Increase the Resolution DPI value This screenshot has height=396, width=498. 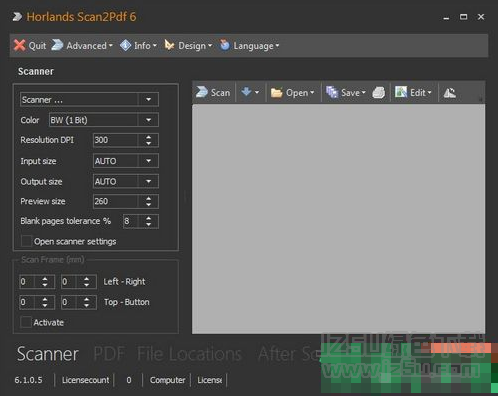tap(148, 137)
